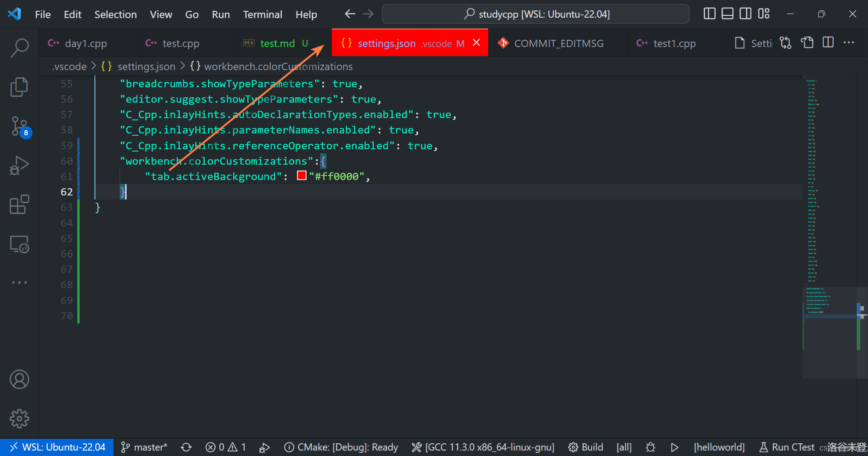
Task: Open the Explorer view icon
Action: coord(19,87)
